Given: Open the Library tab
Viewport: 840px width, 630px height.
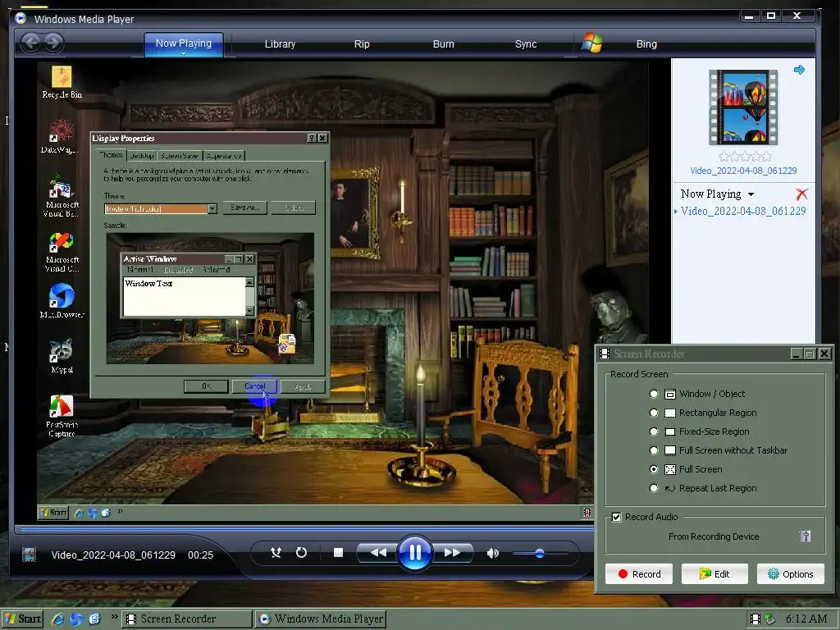Looking at the screenshot, I should (x=280, y=44).
